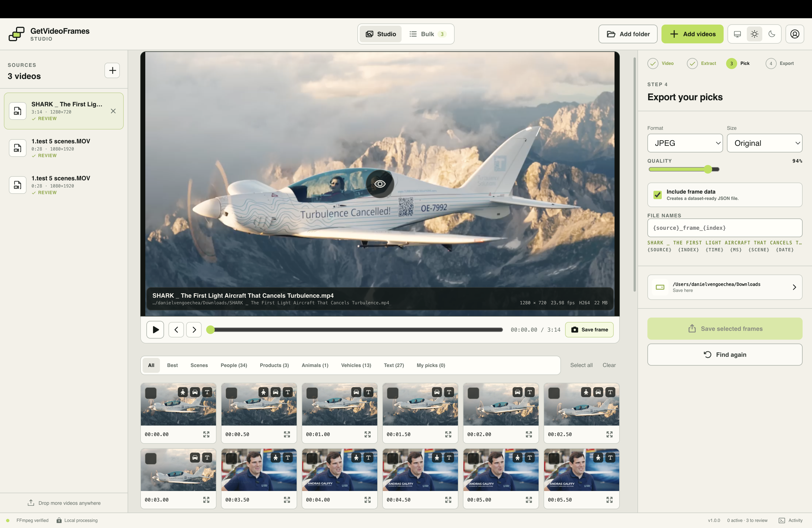Open the Format JPEG dropdown
This screenshot has width=812, height=528.
point(685,143)
